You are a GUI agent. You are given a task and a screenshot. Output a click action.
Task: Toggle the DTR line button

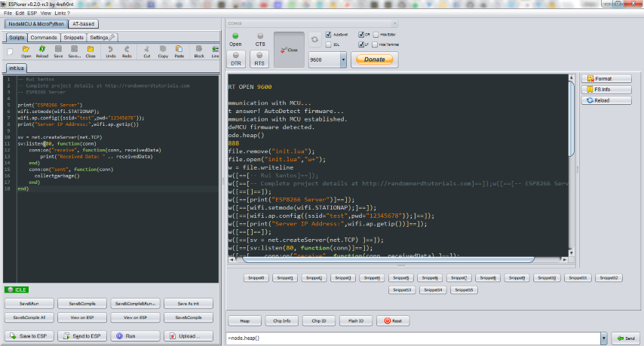pyautogui.click(x=236, y=59)
